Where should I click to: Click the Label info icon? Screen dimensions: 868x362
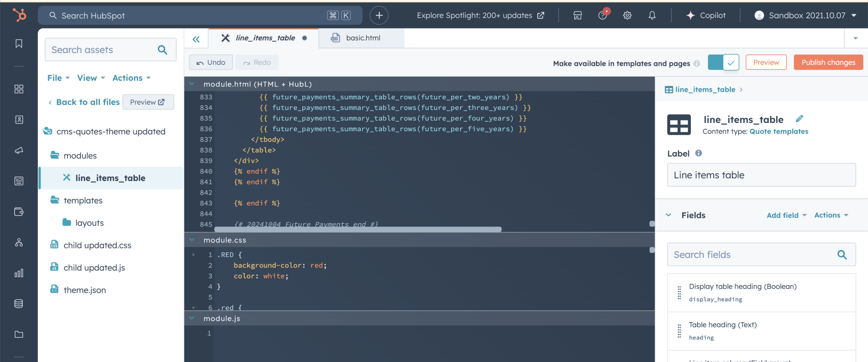[699, 153]
